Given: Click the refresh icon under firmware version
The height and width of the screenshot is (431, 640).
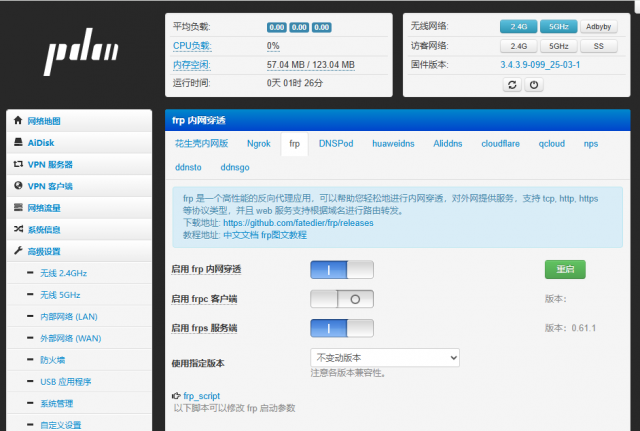Looking at the screenshot, I should tap(512, 85).
